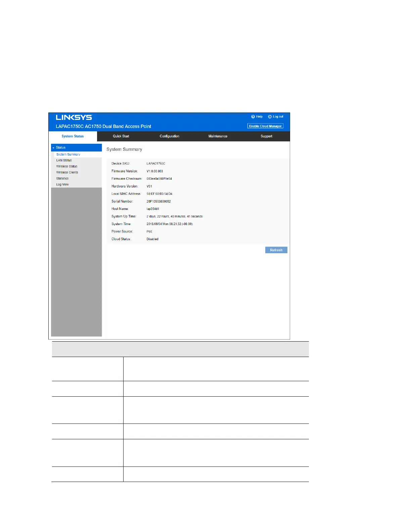The image size is (411, 532).
Task: Open Wireless Status page
Action: click(x=67, y=167)
